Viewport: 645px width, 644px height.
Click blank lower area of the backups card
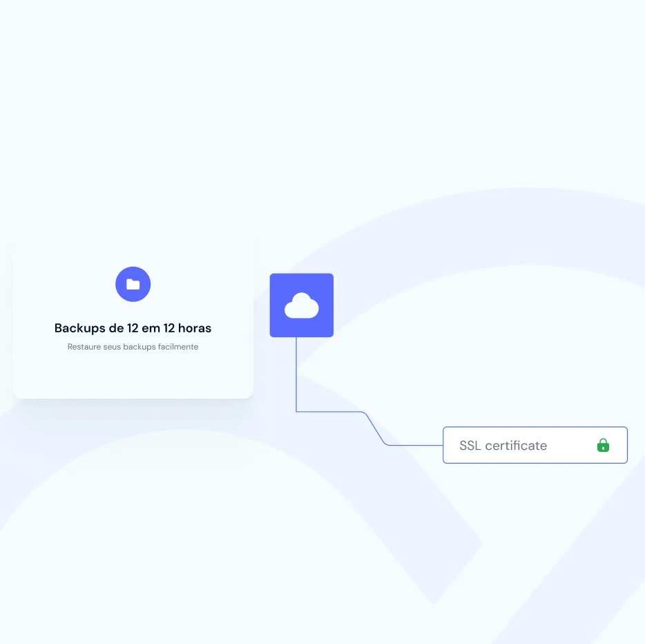(133, 377)
